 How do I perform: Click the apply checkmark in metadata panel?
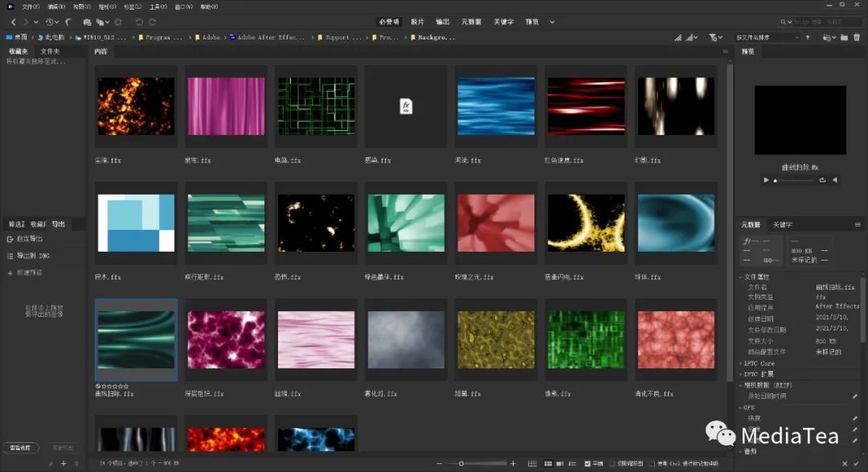coord(857,464)
